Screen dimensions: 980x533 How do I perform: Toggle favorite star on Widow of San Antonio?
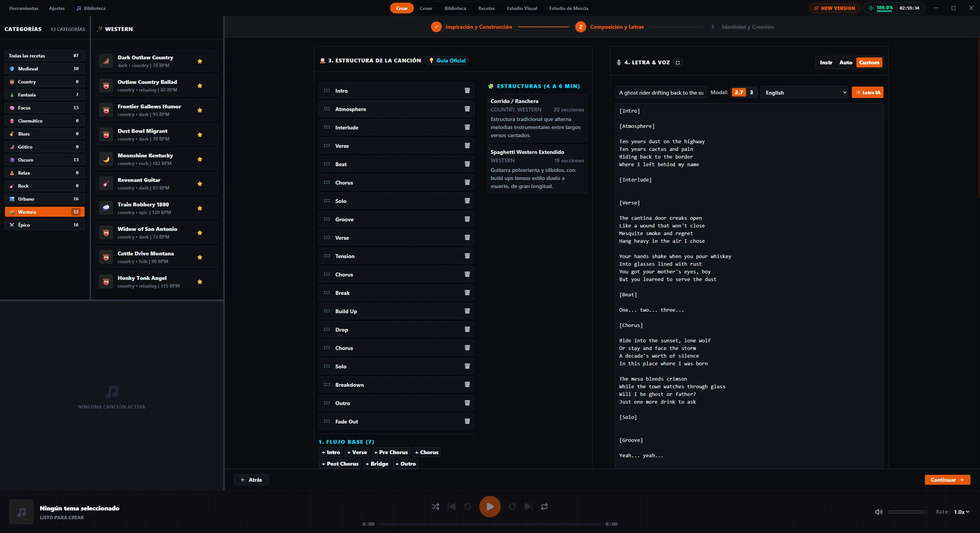coord(199,233)
